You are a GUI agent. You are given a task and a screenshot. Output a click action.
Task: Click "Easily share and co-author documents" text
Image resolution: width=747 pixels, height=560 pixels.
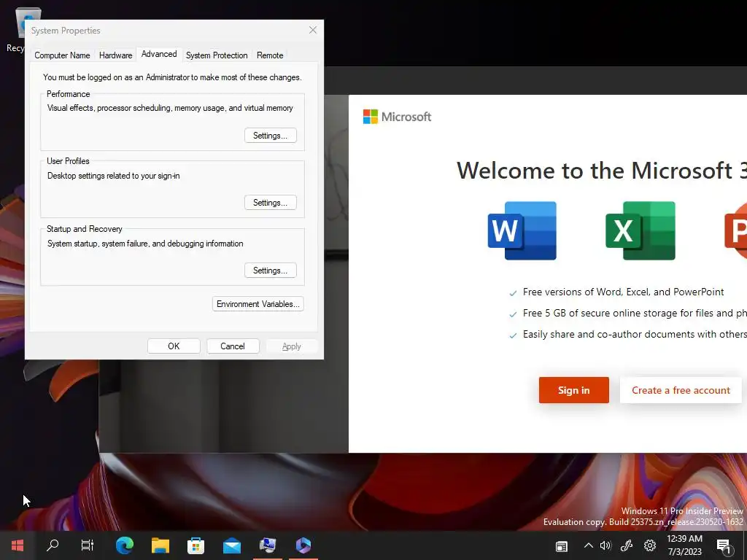tap(635, 334)
